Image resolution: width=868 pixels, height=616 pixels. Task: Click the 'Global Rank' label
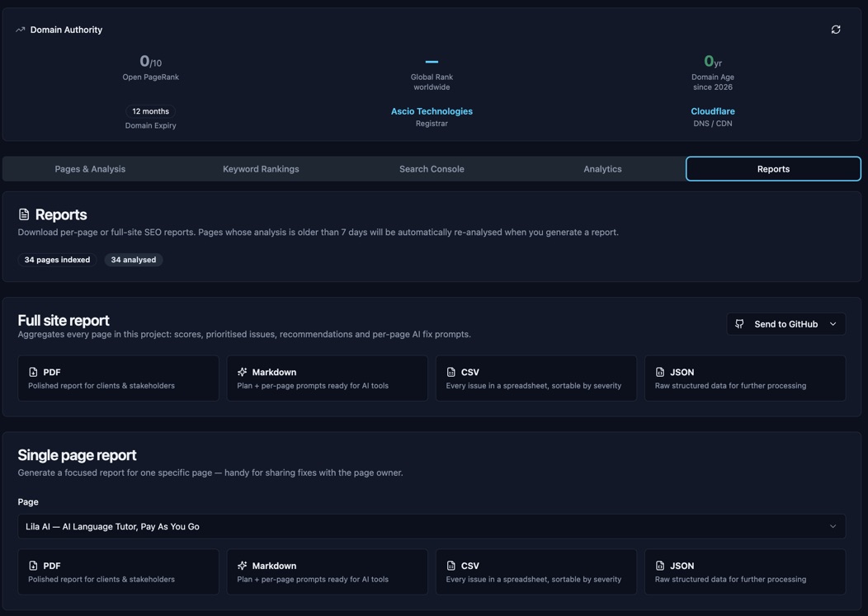(x=432, y=77)
